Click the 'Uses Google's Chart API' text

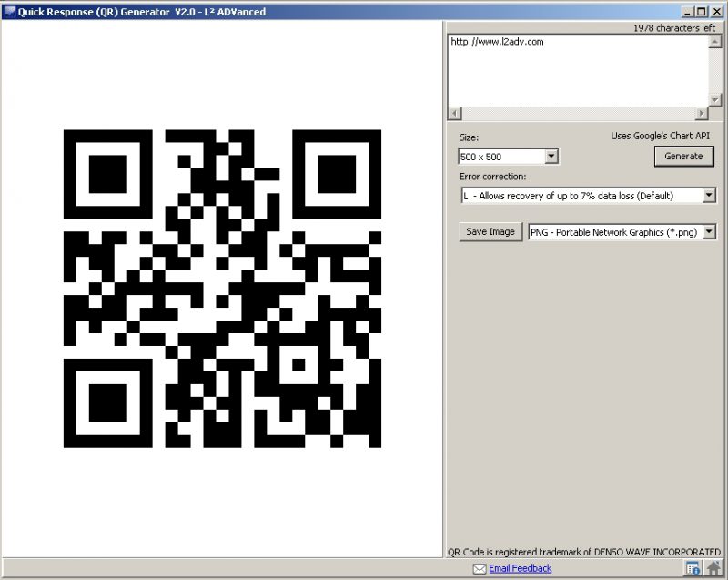pyautogui.click(x=660, y=136)
